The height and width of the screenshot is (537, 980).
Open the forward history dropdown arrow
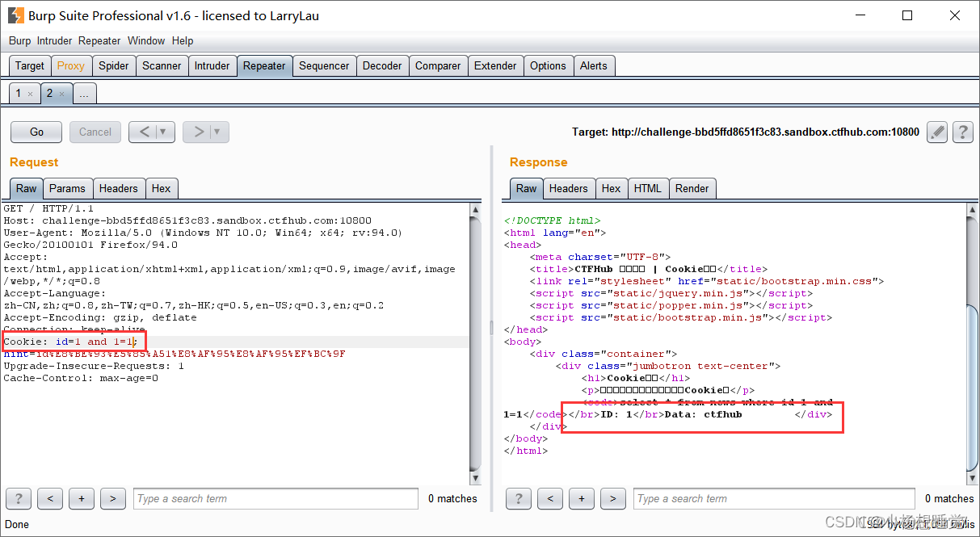218,132
